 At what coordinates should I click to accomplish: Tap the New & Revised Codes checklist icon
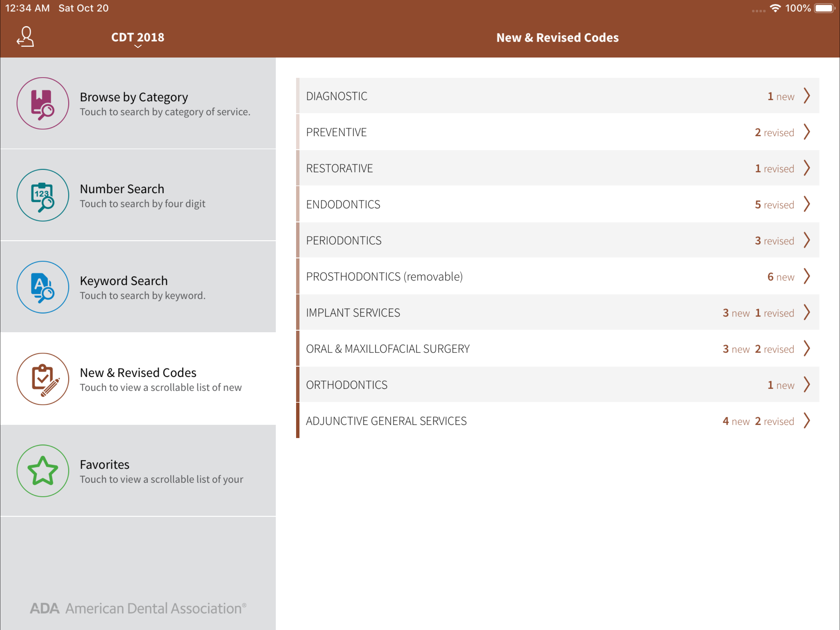coord(43,379)
